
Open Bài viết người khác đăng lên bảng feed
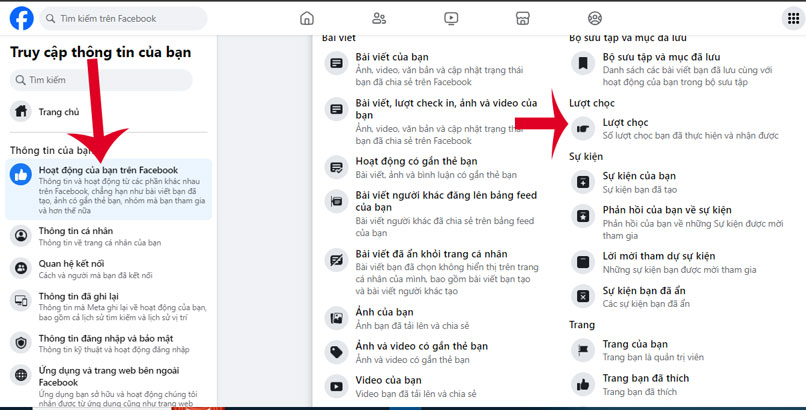[446, 201]
